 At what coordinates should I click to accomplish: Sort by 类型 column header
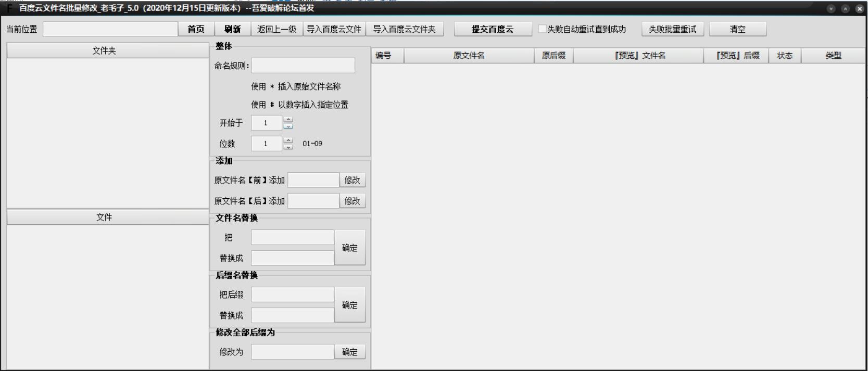(x=834, y=56)
